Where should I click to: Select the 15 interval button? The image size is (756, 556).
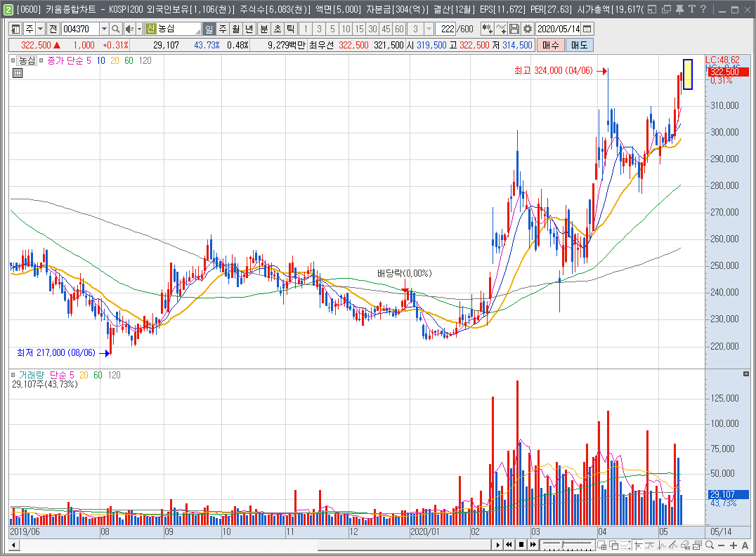pyautogui.click(x=359, y=29)
